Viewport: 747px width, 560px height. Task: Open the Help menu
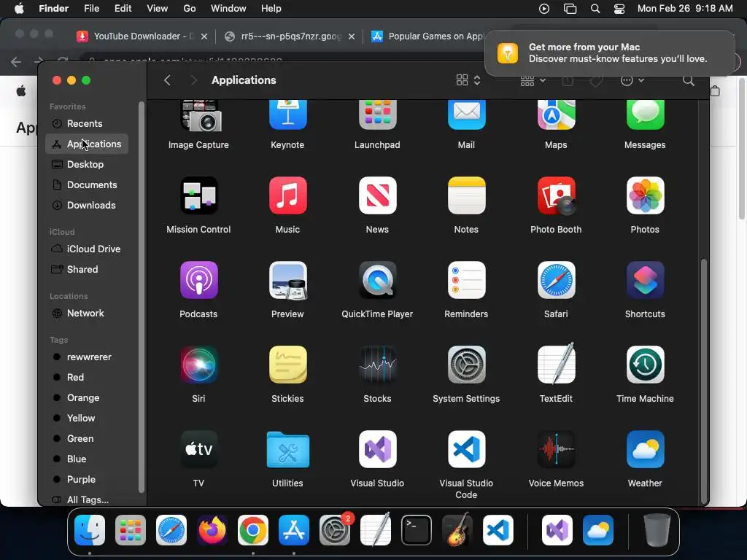tap(271, 9)
